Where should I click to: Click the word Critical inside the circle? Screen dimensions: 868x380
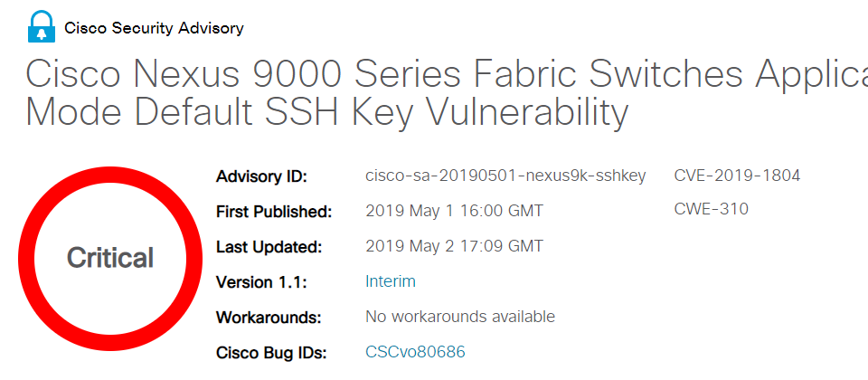[110, 258]
